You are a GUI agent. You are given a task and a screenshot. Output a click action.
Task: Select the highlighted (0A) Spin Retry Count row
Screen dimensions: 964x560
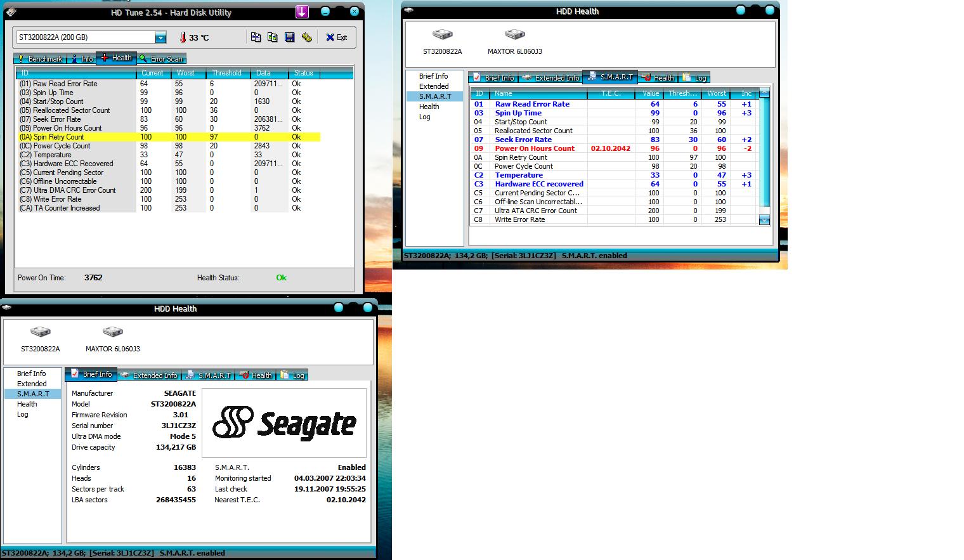[x=169, y=137]
